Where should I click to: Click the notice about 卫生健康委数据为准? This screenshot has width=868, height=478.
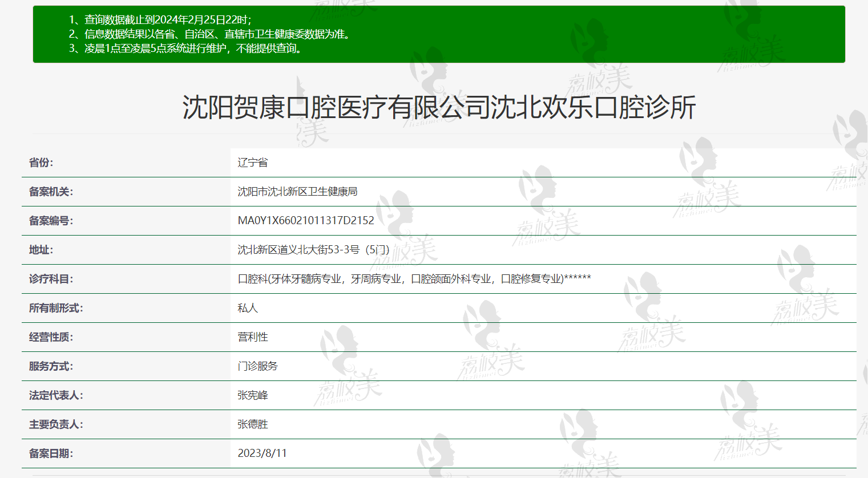click(x=211, y=34)
